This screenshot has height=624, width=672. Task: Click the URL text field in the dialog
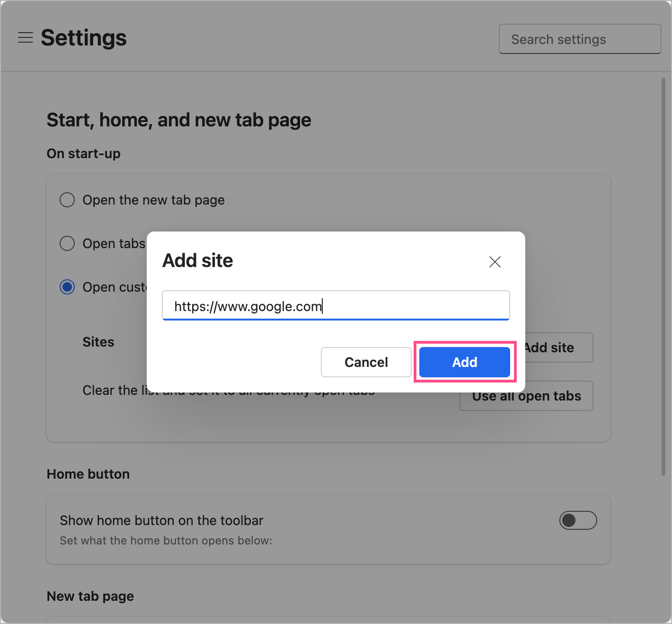pyautogui.click(x=336, y=306)
